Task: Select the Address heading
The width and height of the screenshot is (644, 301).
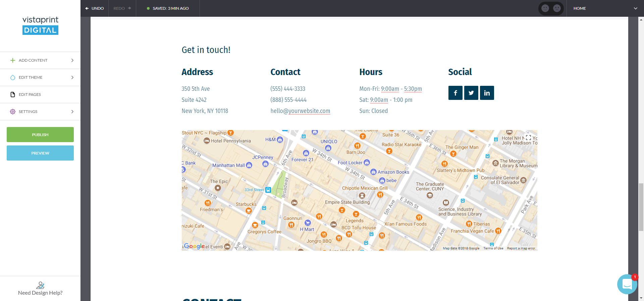Action: (x=197, y=72)
